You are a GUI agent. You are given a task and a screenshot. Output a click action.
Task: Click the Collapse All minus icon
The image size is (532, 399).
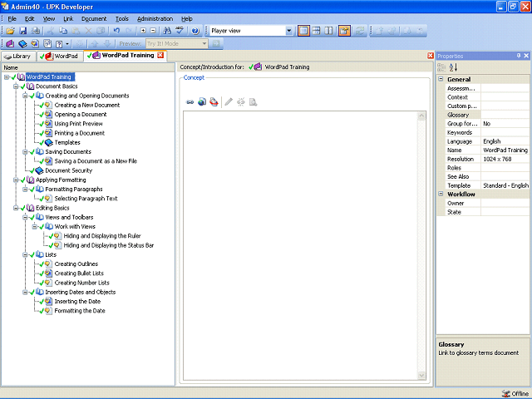tap(153, 31)
